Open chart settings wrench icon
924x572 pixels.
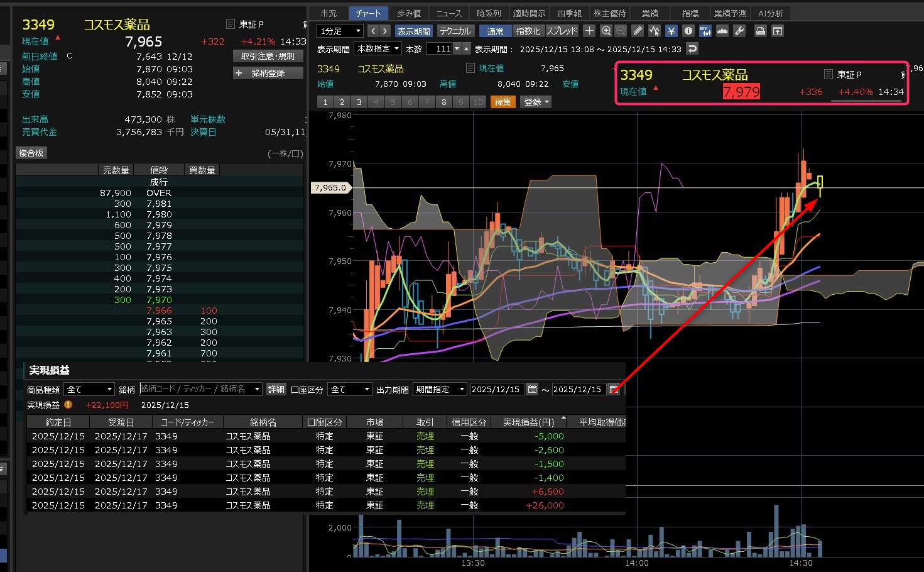[x=739, y=31]
